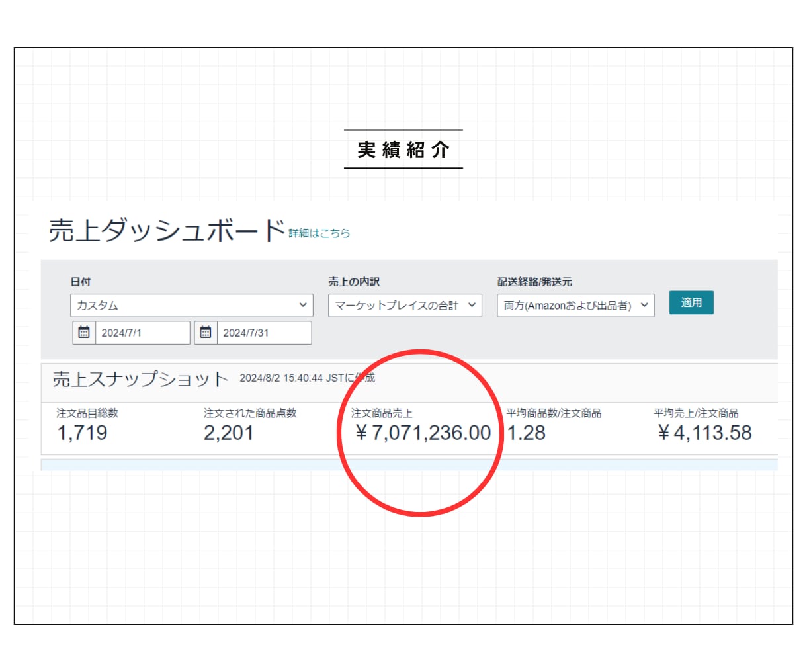This screenshot has width=807, height=672.
Task: Open the 詳細はこちら link
Action: coord(319,233)
